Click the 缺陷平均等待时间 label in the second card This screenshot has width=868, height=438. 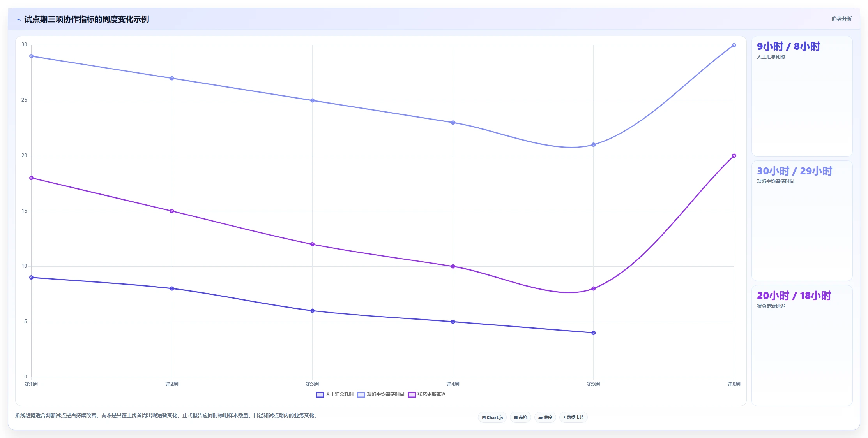tap(775, 181)
